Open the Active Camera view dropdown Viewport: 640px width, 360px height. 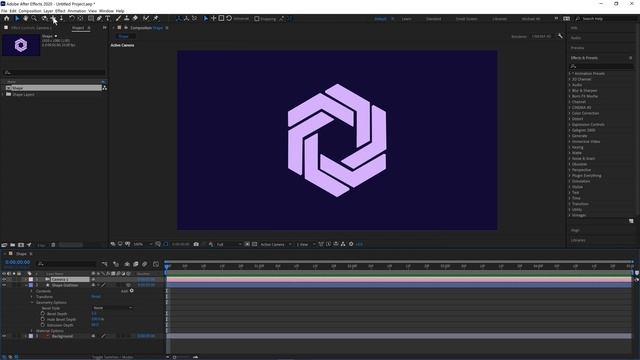click(x=276, y=244)
